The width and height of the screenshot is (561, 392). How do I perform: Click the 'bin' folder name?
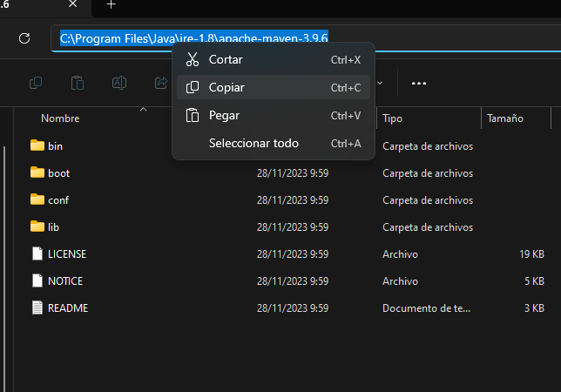coord(55,146)
